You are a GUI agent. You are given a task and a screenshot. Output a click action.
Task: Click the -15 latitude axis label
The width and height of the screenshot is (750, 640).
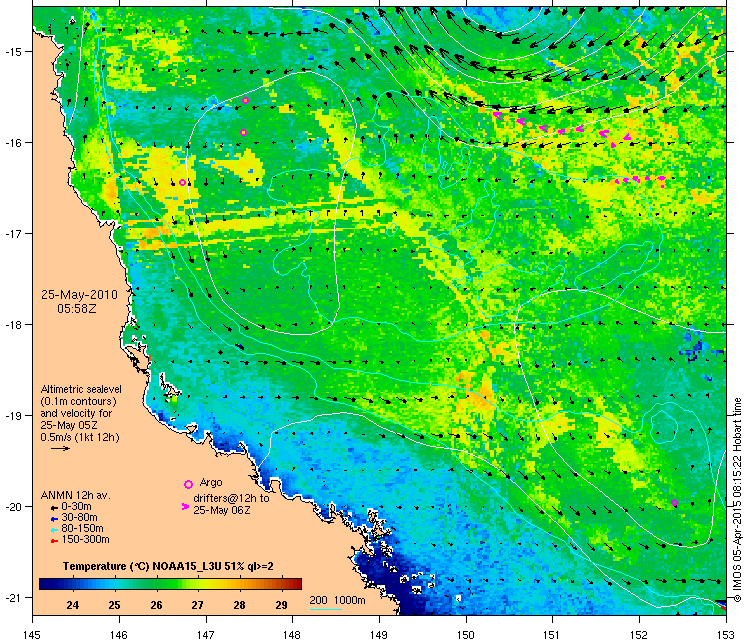(12, 52)
